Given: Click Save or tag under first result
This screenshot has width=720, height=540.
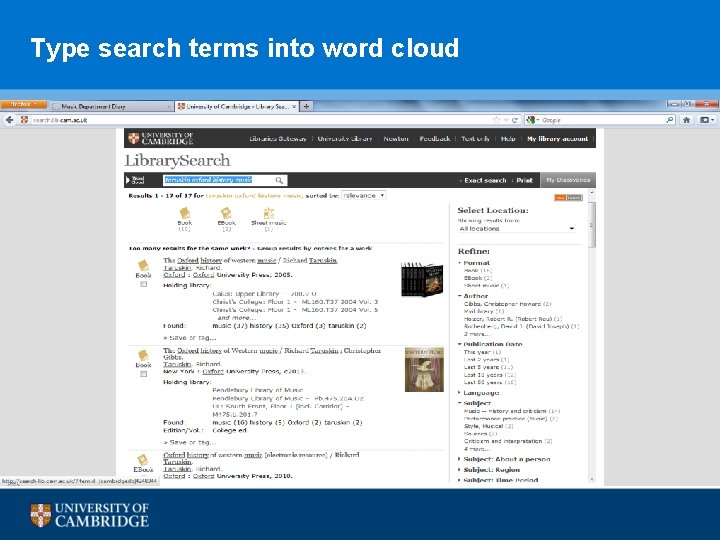Looking at the screenshot, I should pyautogui.click(x=190, y=338).
